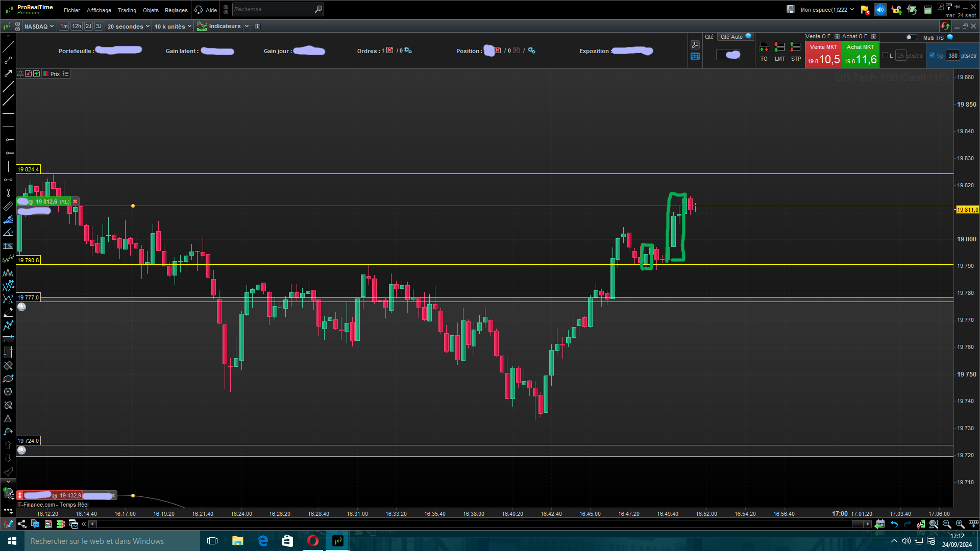Open the 10 k unités dropdown
Screen dimensions: 980x551
[173, 27]
